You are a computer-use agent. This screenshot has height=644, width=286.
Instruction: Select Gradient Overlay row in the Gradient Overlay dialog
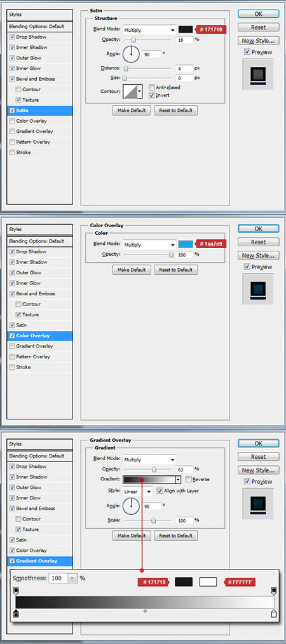40,561
